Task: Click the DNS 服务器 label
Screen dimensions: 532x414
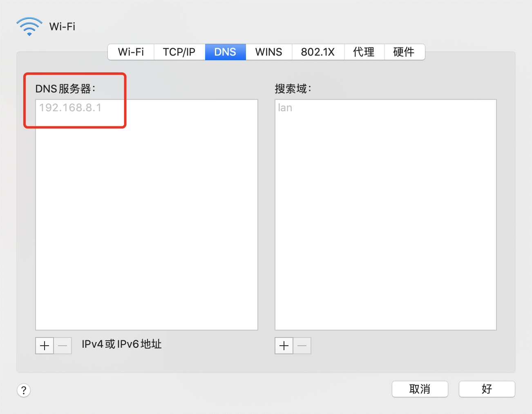Action: pyautogui.click(x=65, y=89)
